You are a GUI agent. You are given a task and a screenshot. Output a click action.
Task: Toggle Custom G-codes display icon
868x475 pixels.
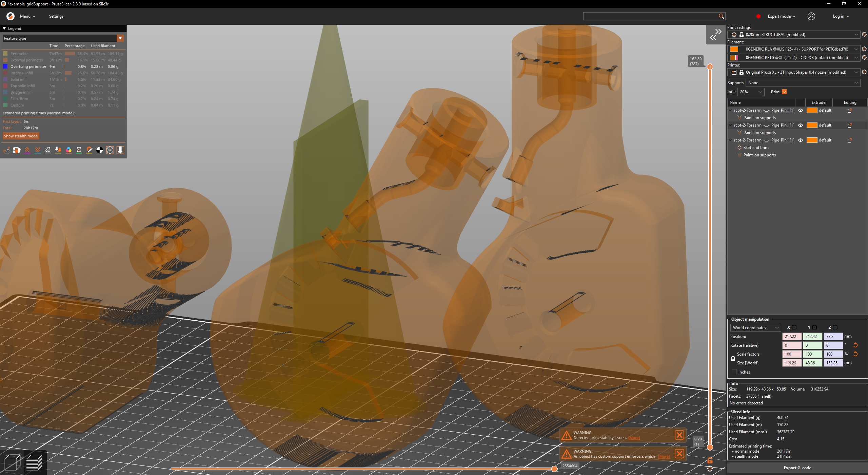[89, 150]
